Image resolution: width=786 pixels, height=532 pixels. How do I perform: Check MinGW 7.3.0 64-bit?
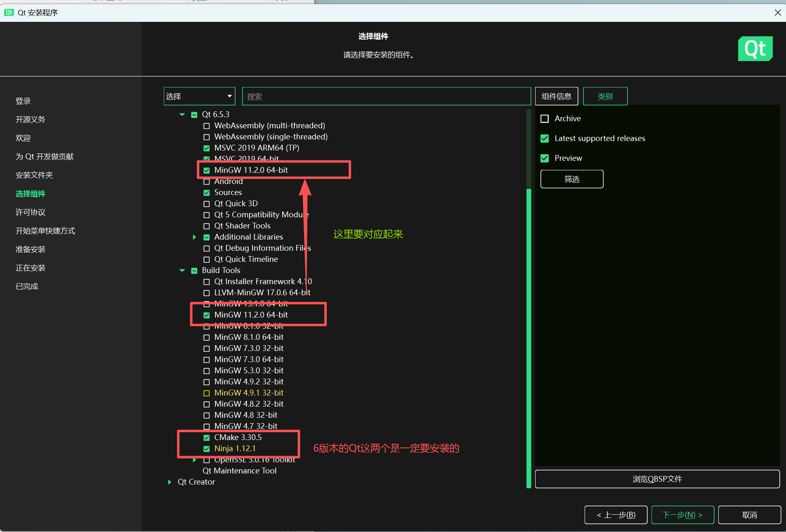tap(207, 360)
